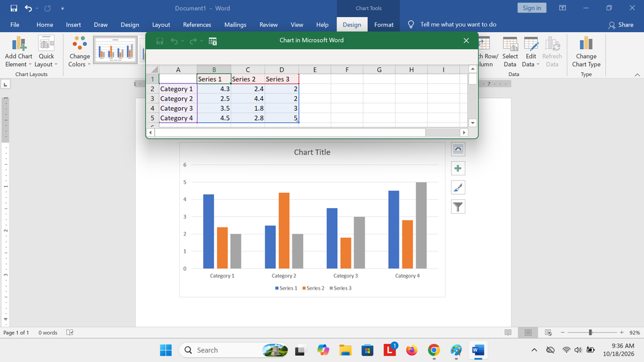Image resolution: width=644 pixels, height=362 pixels.
Task: Open the Customize Quick Access Toolbar arrow
Action: (x=62, y=8)
